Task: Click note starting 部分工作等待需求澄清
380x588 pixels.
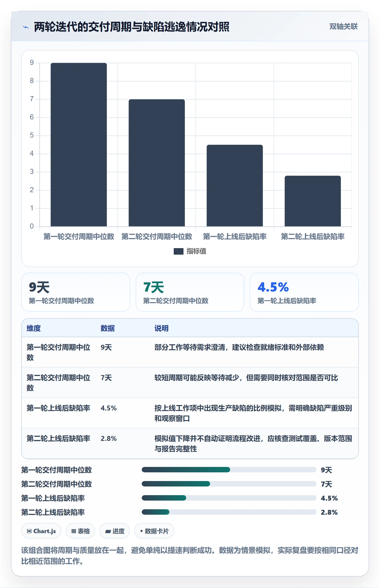Action: 239,347
